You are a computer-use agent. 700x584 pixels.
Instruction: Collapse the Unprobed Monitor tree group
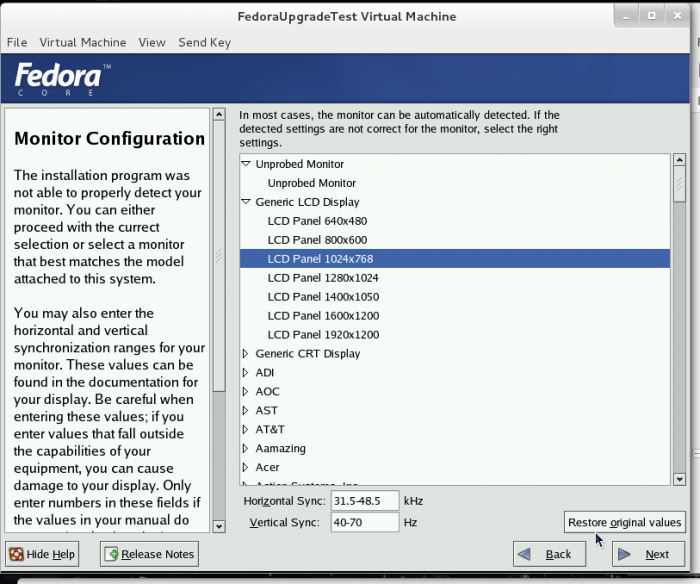tap(246, 164)
